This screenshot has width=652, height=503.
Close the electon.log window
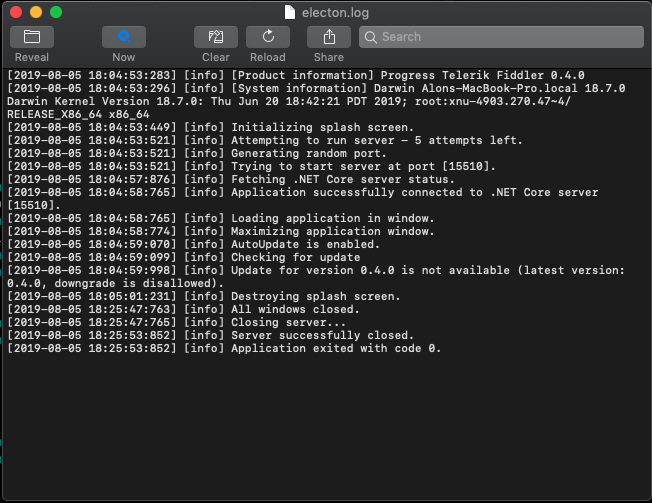click(16, 12)
